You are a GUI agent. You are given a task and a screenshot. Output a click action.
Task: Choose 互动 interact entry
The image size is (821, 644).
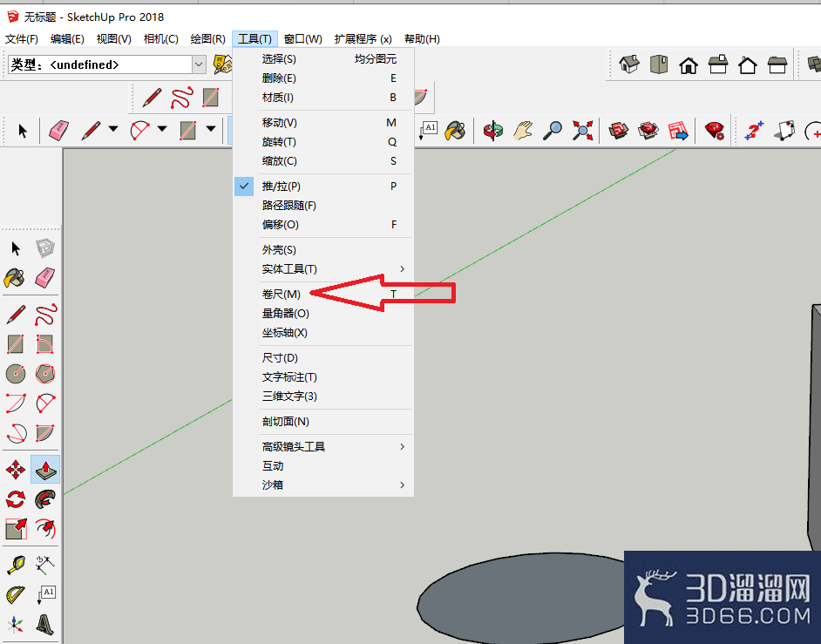[323, 466]
